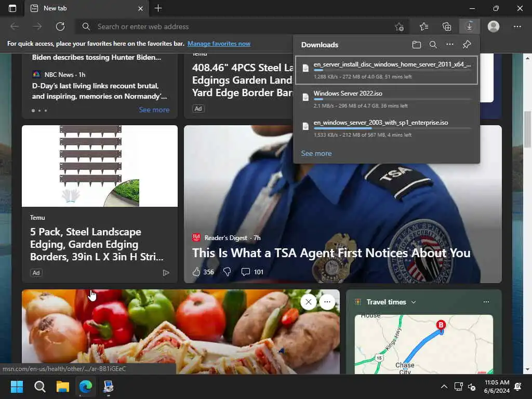The image size is (532, 399).
Task: Open the network status tray icon
Action: 459,387
